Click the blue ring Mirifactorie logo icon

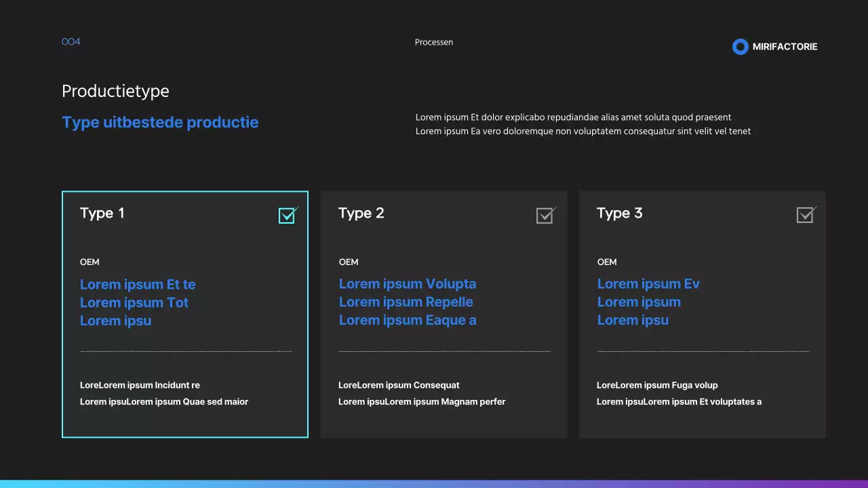pos(740,47)
